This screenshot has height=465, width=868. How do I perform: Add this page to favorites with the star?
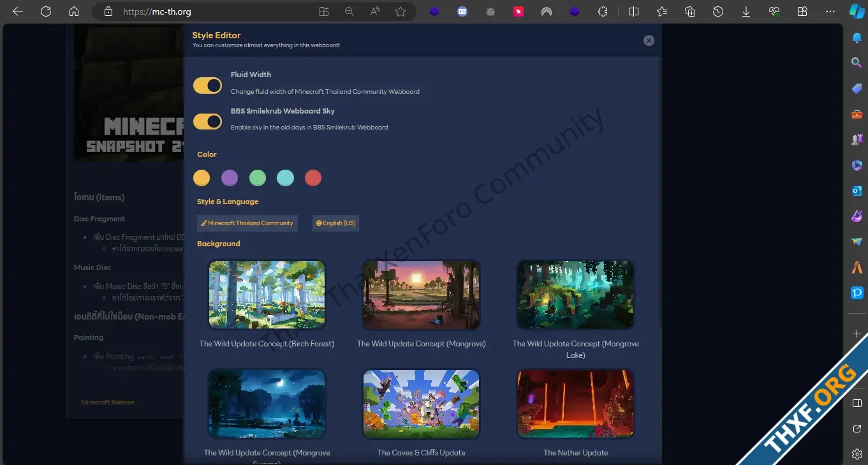pyautogui.click(x=401, y=11)
